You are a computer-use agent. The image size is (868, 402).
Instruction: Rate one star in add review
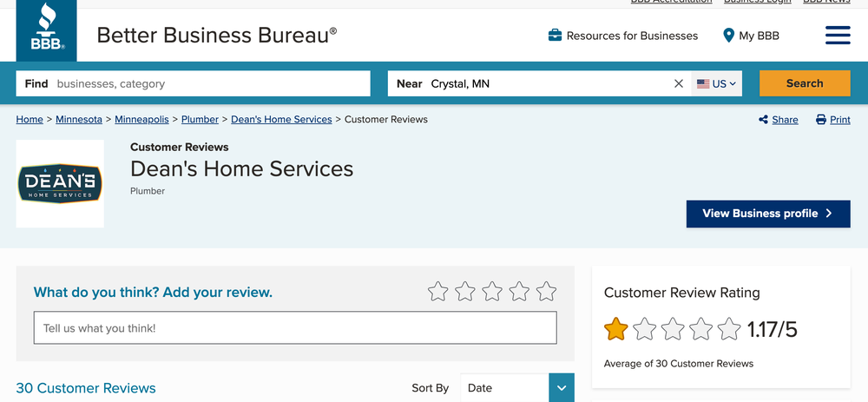[x=437, y=292]
